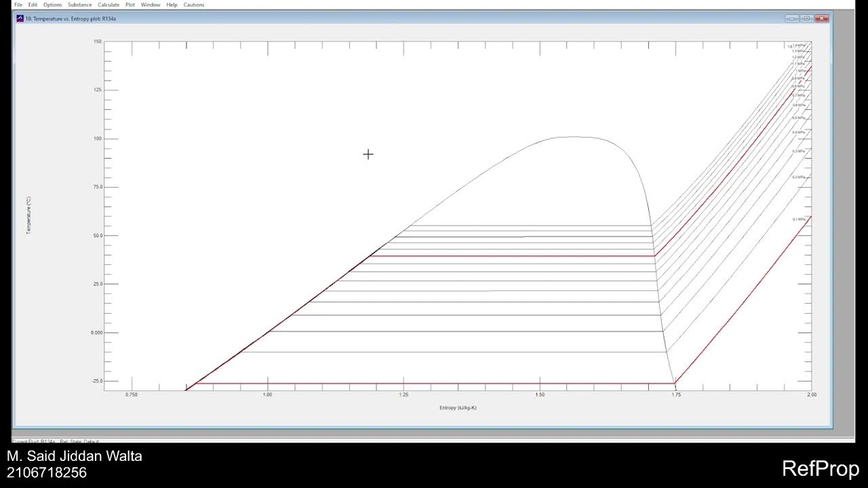
Task: Open the Edit menu
Action: [x=33, y=5]
